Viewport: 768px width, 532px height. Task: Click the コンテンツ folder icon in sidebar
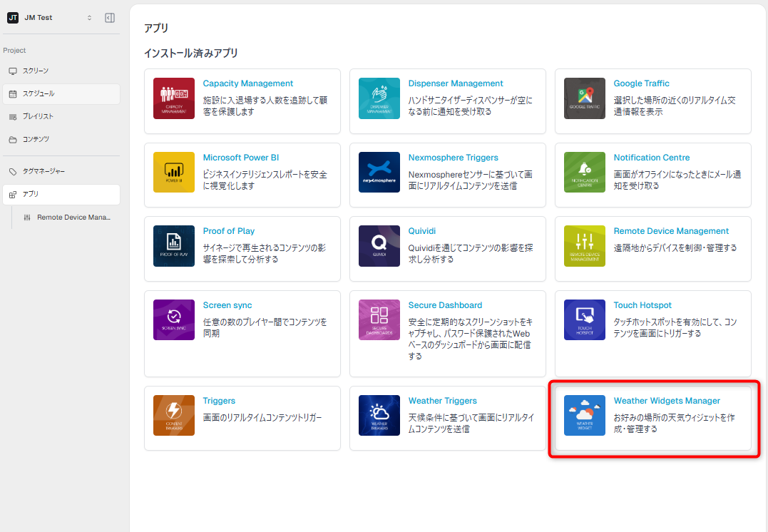[13, 140]
